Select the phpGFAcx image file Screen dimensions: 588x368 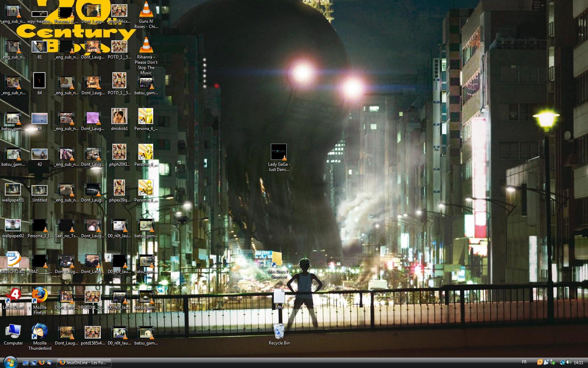tap(119, 13)
